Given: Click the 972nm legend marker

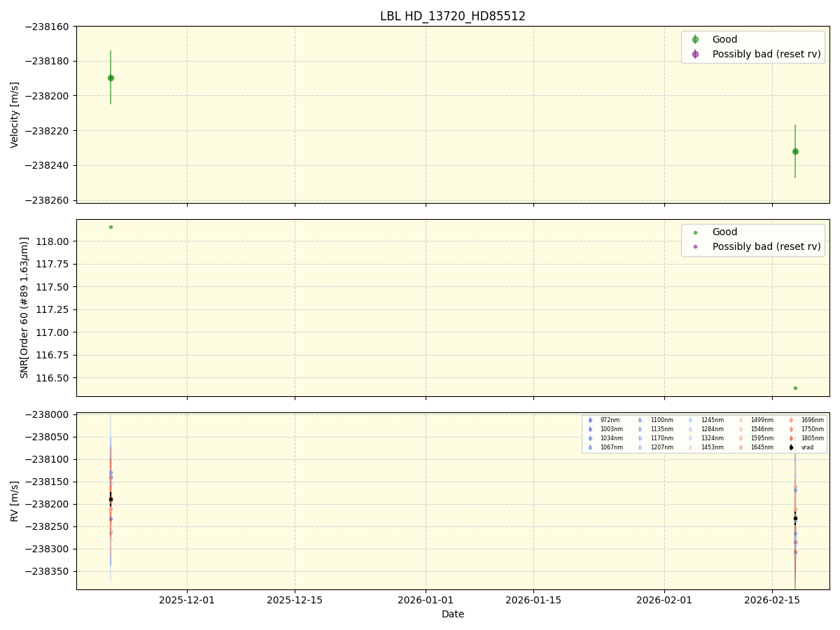Looking at the screenshot, I should pyautogui.click(x=590, y=420).
